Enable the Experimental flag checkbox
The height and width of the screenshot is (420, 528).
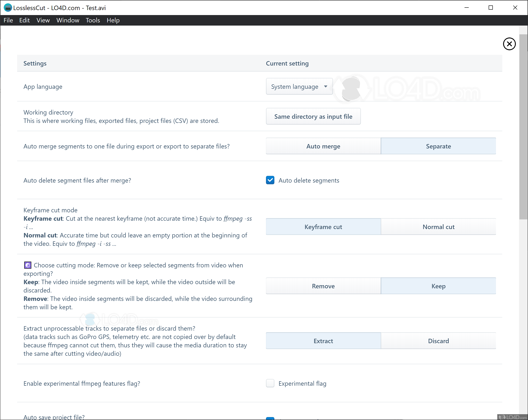click(x=270, y=383)
